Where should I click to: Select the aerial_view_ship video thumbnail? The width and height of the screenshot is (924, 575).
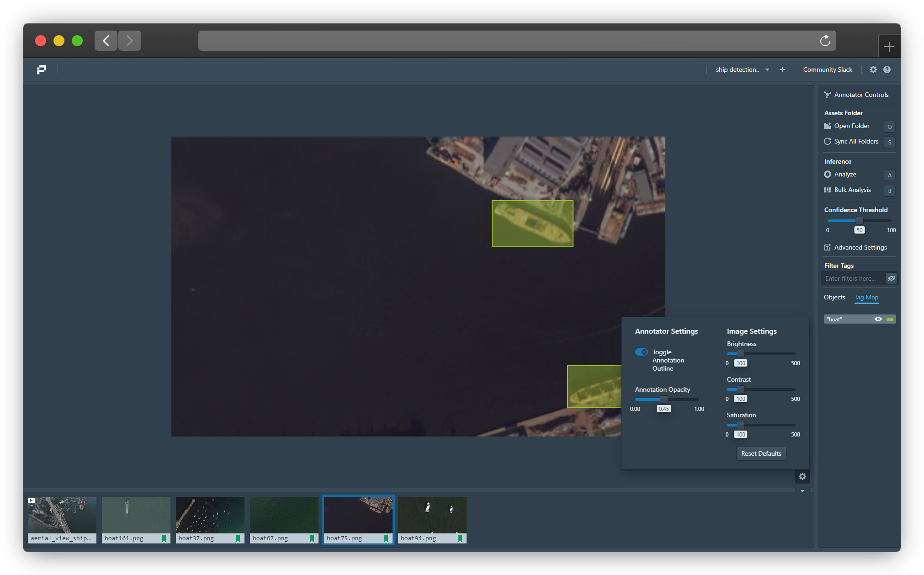click(62, 520)
